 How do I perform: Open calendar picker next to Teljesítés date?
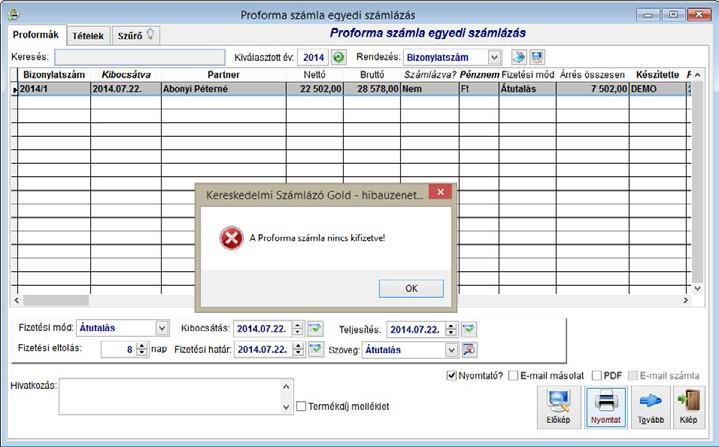click(x=469, y=329)
